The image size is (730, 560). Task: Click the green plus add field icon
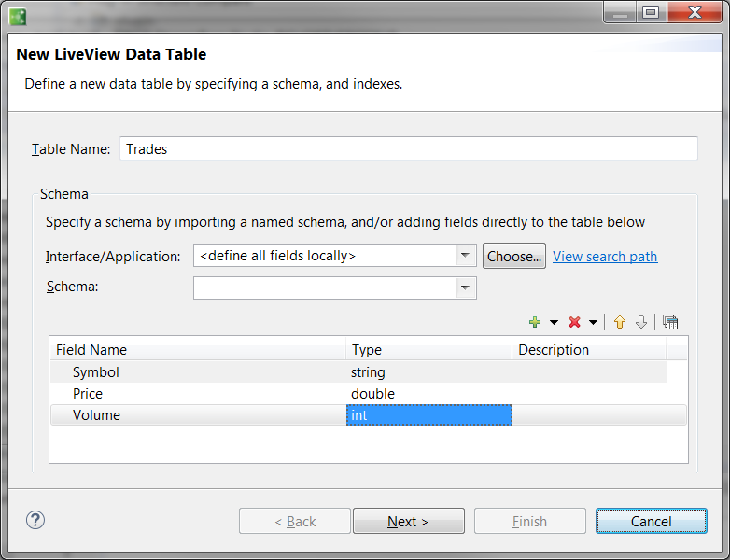coord(535,322)
